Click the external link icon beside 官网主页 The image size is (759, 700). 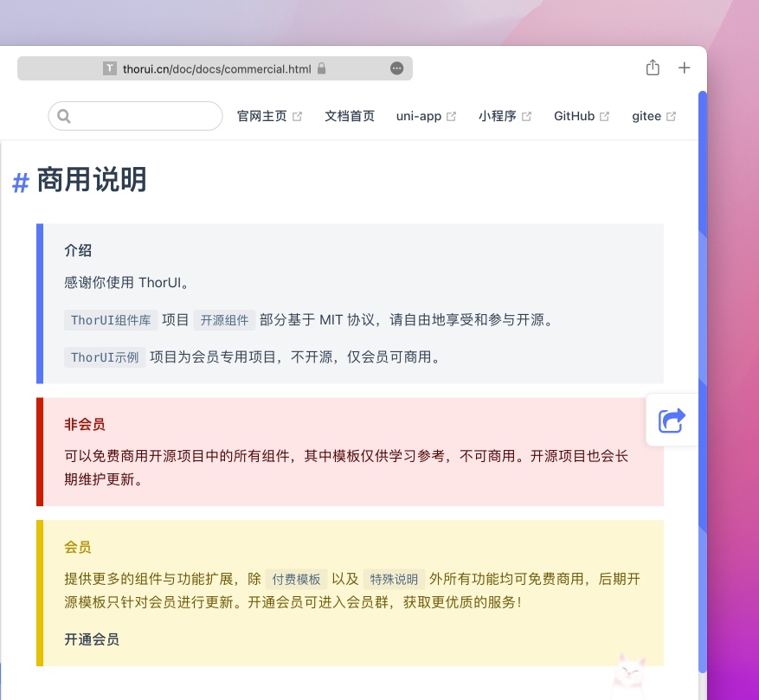[297, 117]
